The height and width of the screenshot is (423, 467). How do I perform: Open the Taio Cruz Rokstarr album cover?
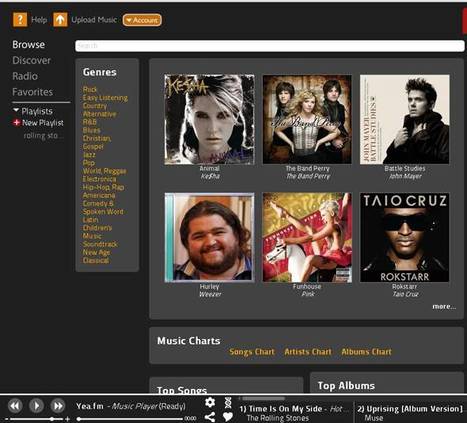coord(405,237)
